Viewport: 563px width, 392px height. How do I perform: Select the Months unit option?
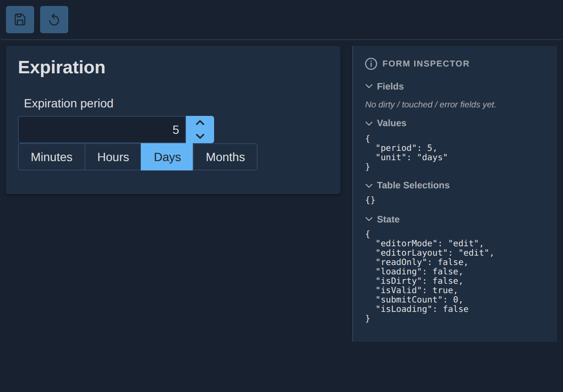click(225, 157)
